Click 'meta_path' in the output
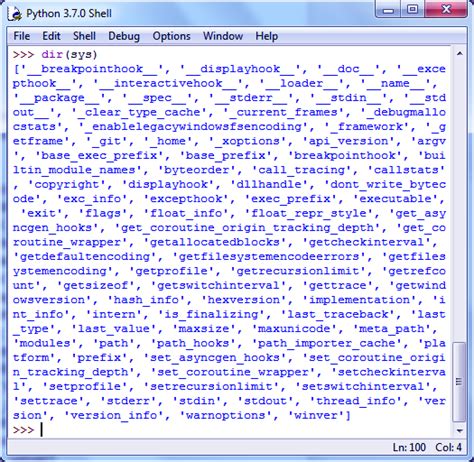 click(392, 329)
